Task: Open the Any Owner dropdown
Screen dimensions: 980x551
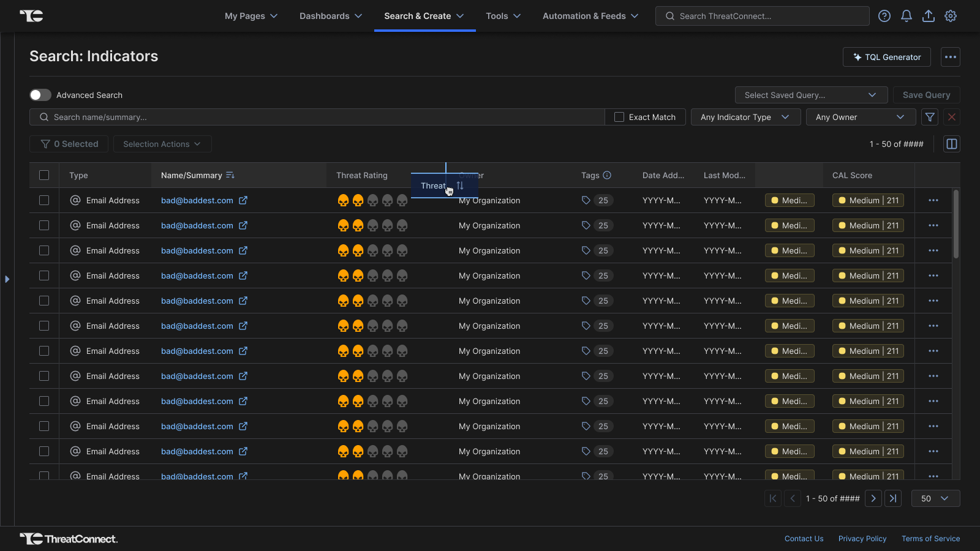Action: [860, 117]
